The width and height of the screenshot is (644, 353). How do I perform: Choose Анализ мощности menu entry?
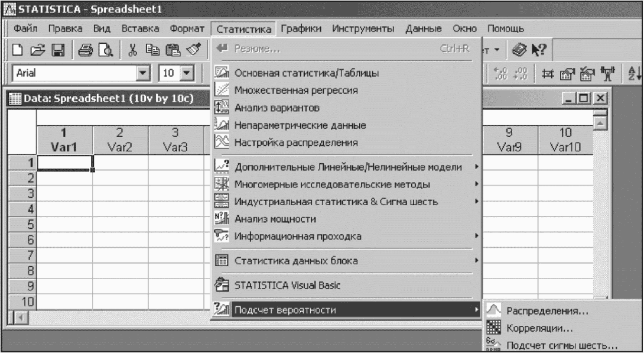346,219
